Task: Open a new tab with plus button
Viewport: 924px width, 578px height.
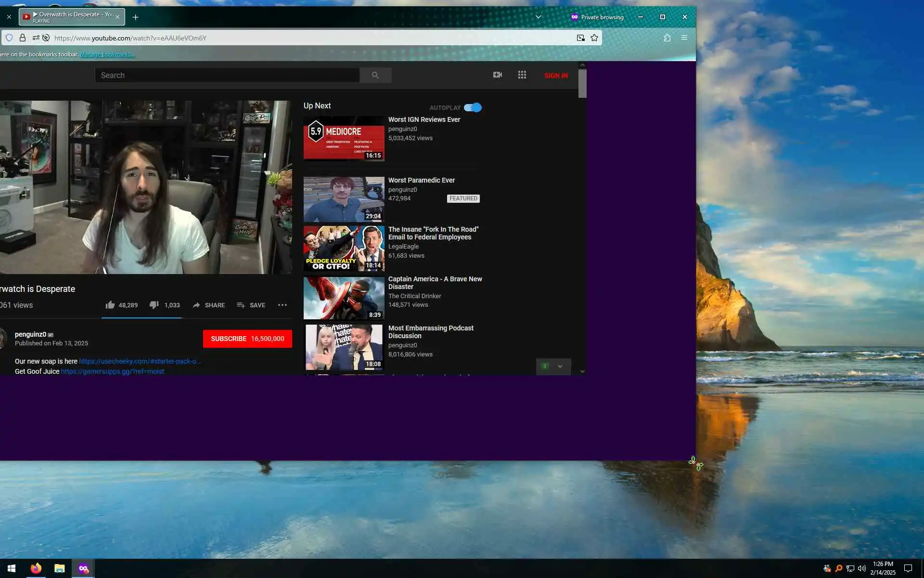Action: tap(136, 17)
